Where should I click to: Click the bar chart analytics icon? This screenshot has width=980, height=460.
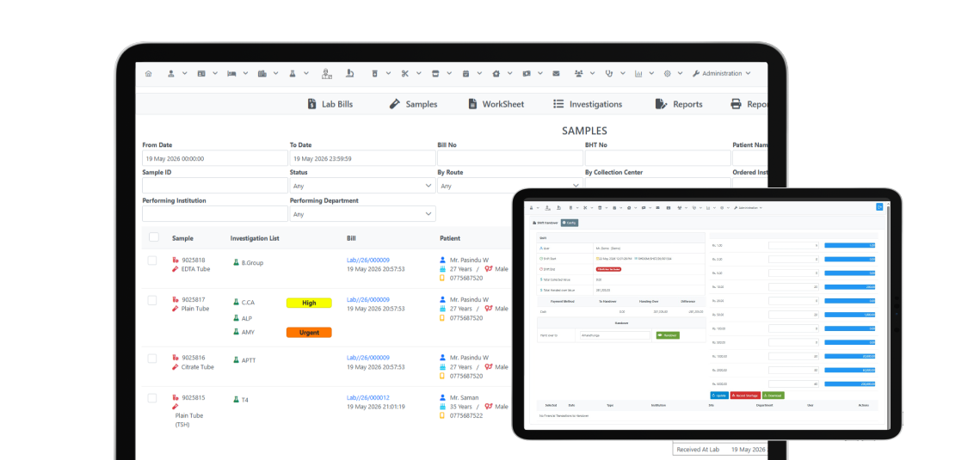point(638,74)
